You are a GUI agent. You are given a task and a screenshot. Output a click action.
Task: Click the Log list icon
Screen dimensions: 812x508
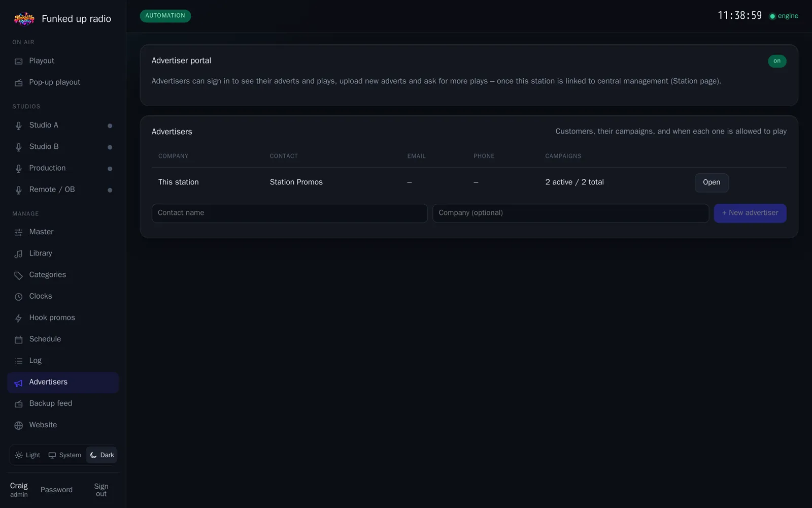19,361
